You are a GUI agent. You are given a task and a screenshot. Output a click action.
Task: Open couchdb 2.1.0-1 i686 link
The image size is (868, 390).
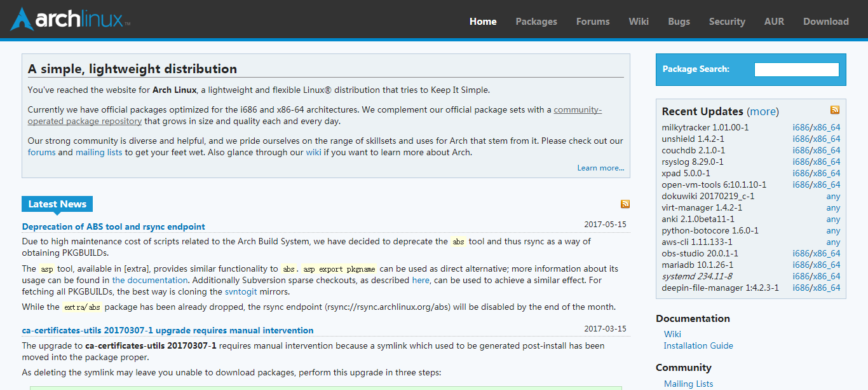800,150
